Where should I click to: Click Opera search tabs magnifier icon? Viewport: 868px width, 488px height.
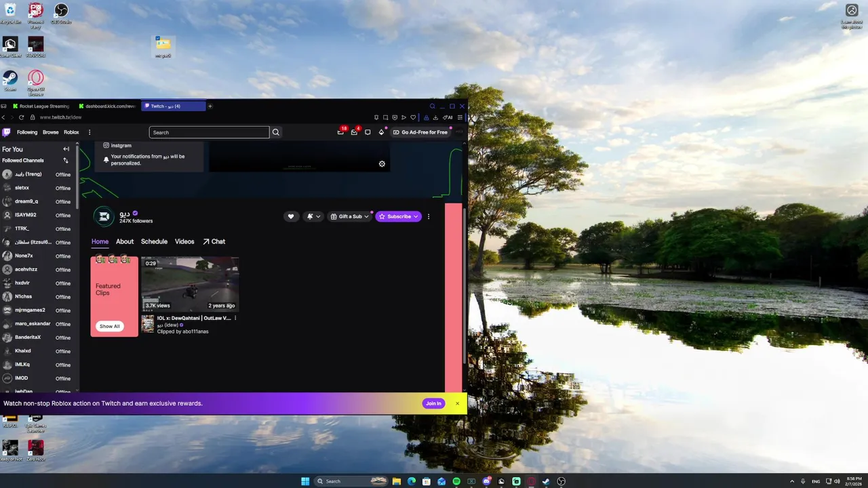coord(433,106)
